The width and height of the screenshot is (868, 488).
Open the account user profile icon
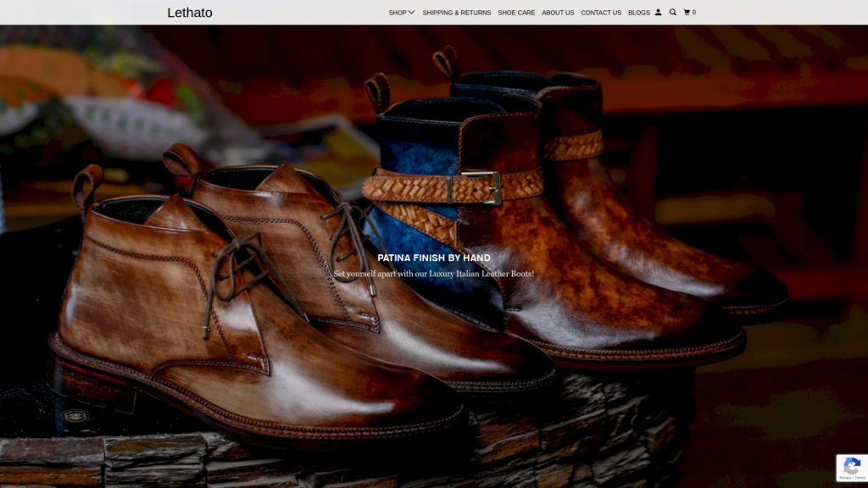click(659, 13)
